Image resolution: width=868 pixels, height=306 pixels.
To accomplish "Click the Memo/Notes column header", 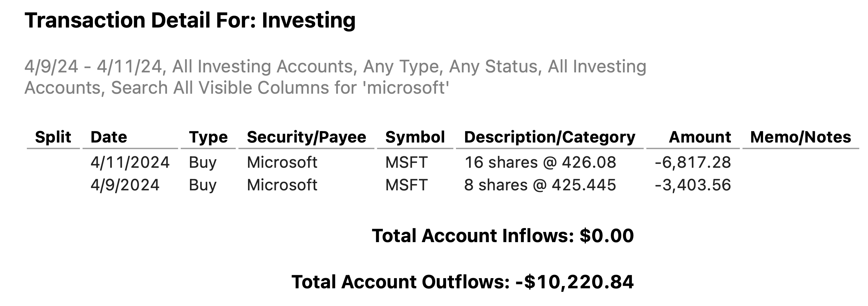I will point(800,137).
